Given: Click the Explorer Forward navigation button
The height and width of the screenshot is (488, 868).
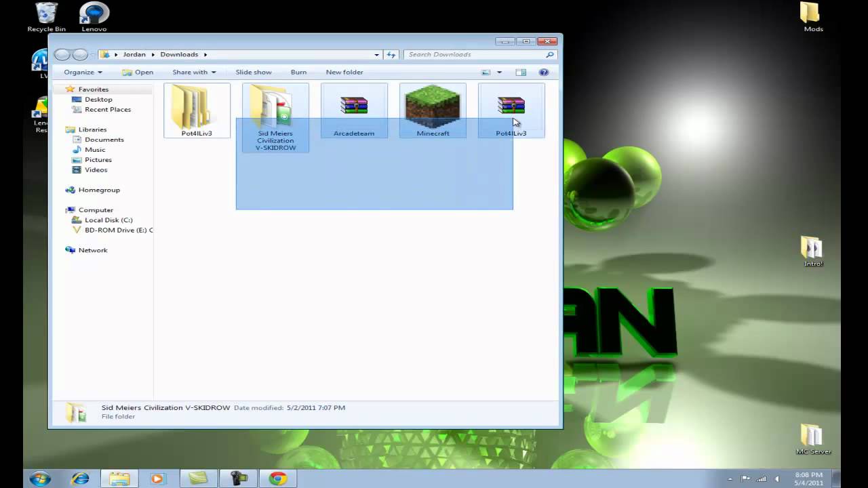Looking at the screenshot, I should (x=80, y=54).
